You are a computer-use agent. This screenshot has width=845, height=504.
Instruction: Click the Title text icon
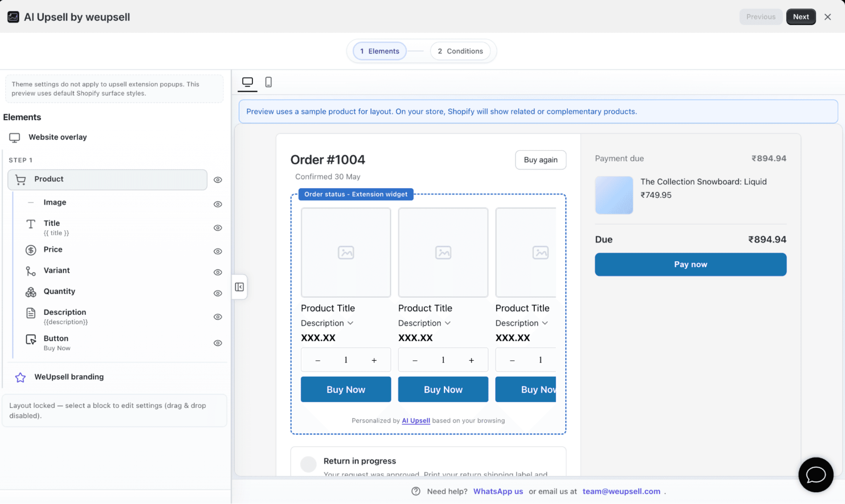pos(31,224)
